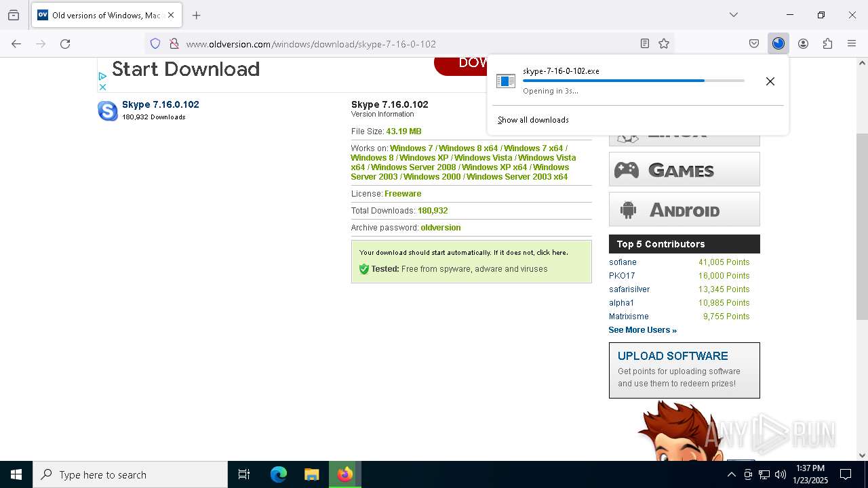
Task: Launch Microsoft Edge from taskbar
Action: tap(279, 474)
